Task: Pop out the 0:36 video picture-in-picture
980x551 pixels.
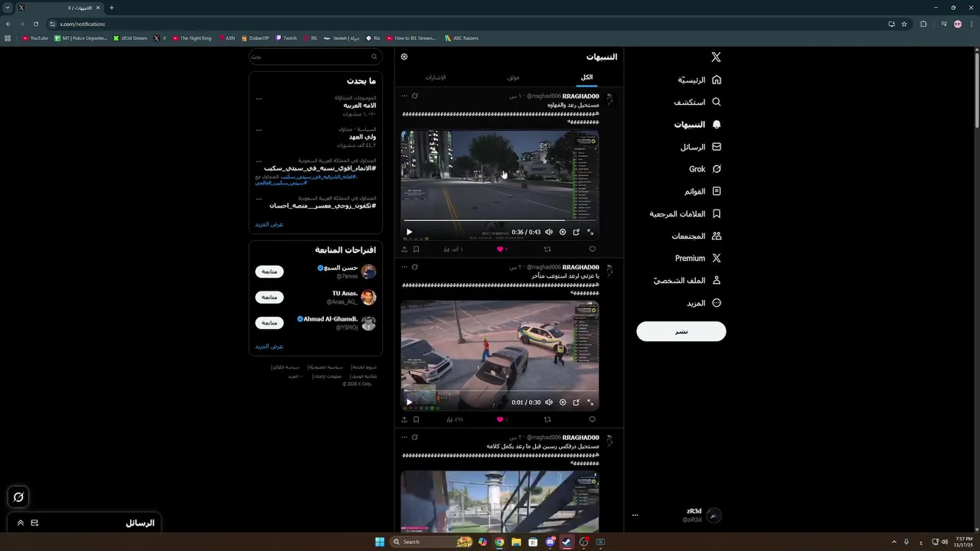Action: coord(577,232)
